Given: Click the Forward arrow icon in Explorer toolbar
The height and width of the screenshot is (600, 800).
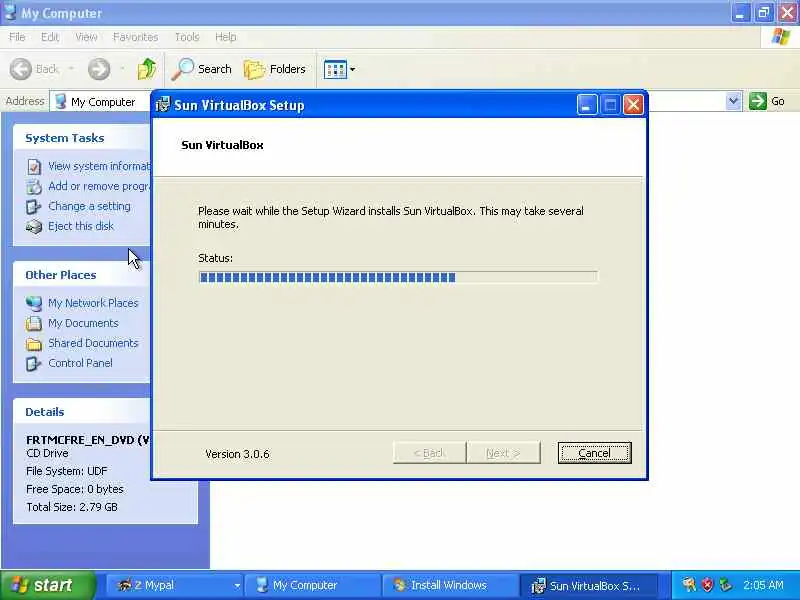Looking at the screenshot, I should [x=98, y=69].
